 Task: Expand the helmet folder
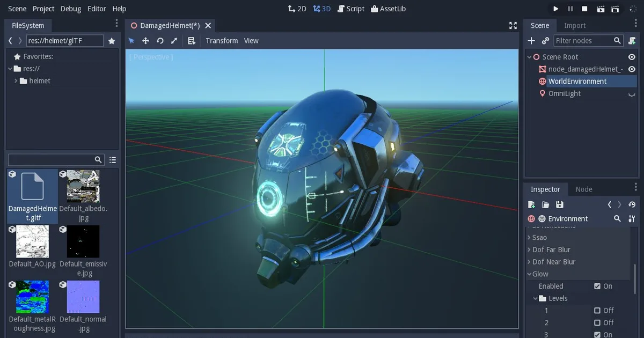click(16, 81)
